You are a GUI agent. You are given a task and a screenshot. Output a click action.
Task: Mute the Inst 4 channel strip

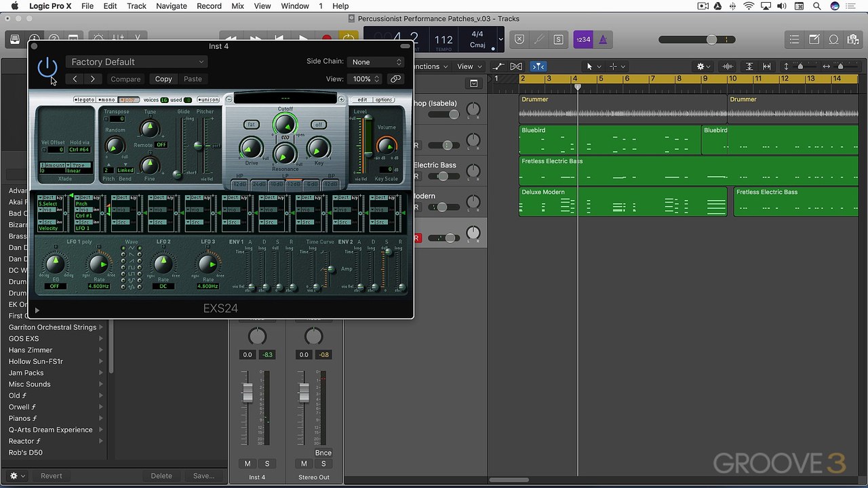click(248, 464)
